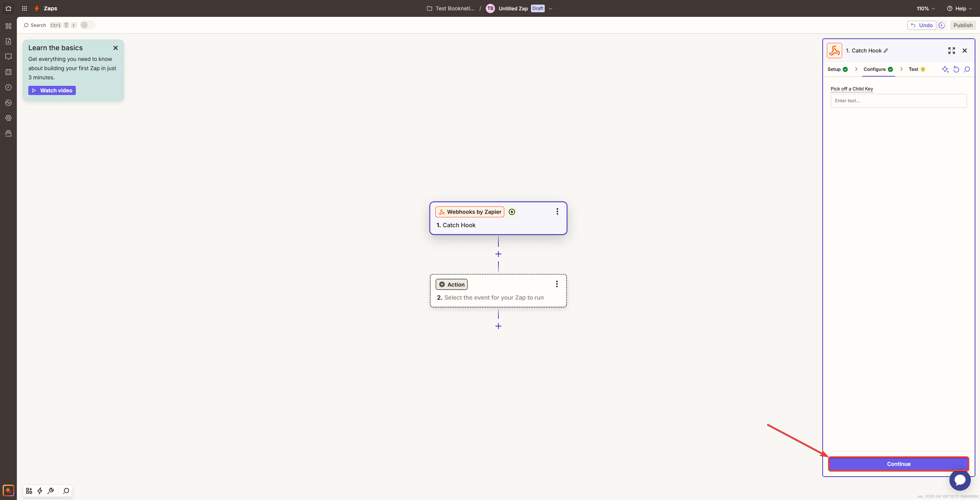
Task: Open the 110% zoom level dropdown
Action: point(926,8)
